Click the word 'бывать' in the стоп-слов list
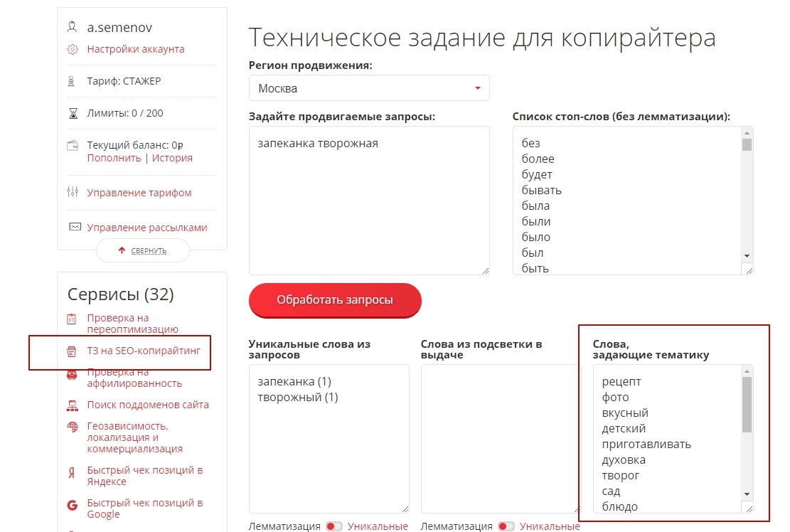Image resolution: width=790 pixels, height=532 pixels. (541, 190)
